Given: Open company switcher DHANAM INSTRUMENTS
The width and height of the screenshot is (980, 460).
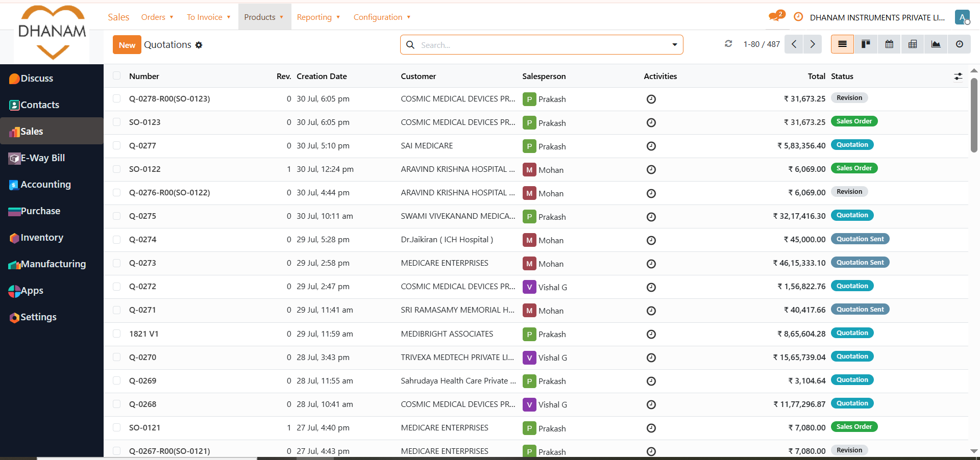Looking at the screenshot, I should point(877,17).
